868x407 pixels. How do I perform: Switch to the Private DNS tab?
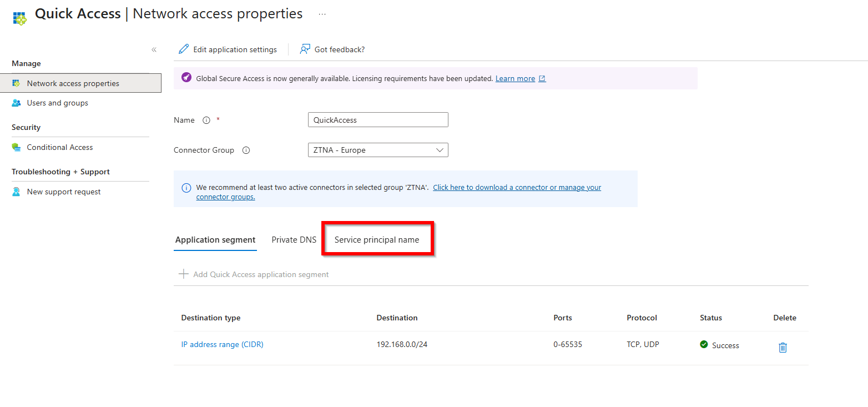tap(294, 240)
